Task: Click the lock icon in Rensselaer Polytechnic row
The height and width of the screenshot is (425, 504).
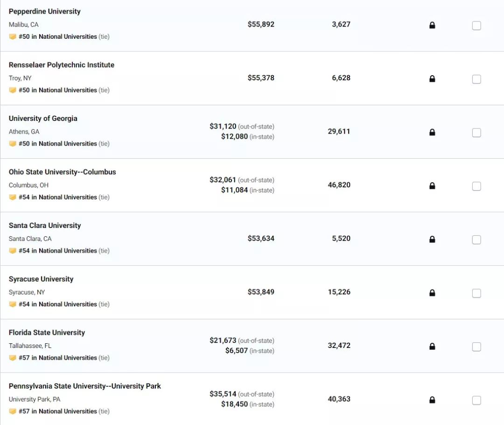Action: 432,78
